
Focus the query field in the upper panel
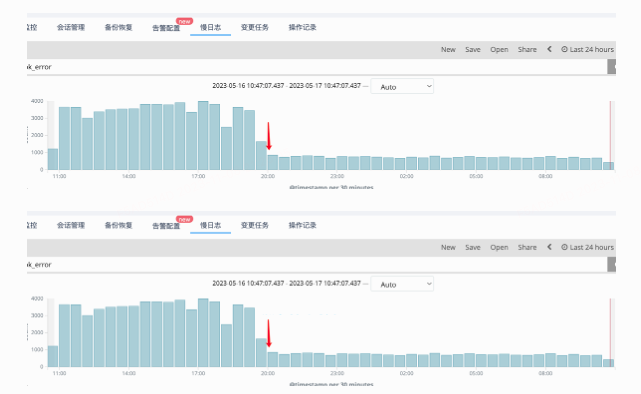pyautogui.click(x=317, y=67)
